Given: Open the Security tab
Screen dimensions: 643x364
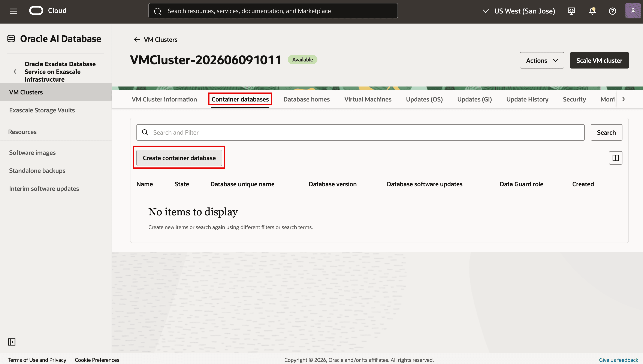Looking at the screenshot, I should [x=574, y=99].
